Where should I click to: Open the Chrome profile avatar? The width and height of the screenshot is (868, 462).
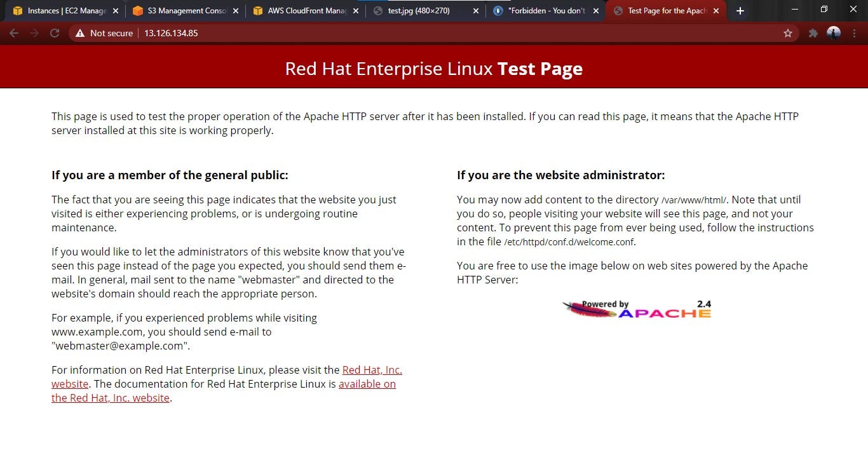(834, 33)
